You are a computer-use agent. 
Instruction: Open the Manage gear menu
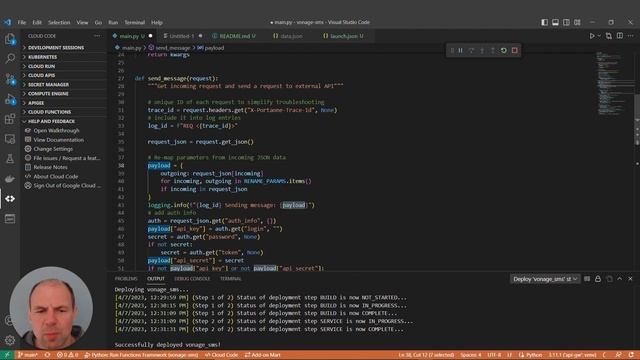point(10,340)
